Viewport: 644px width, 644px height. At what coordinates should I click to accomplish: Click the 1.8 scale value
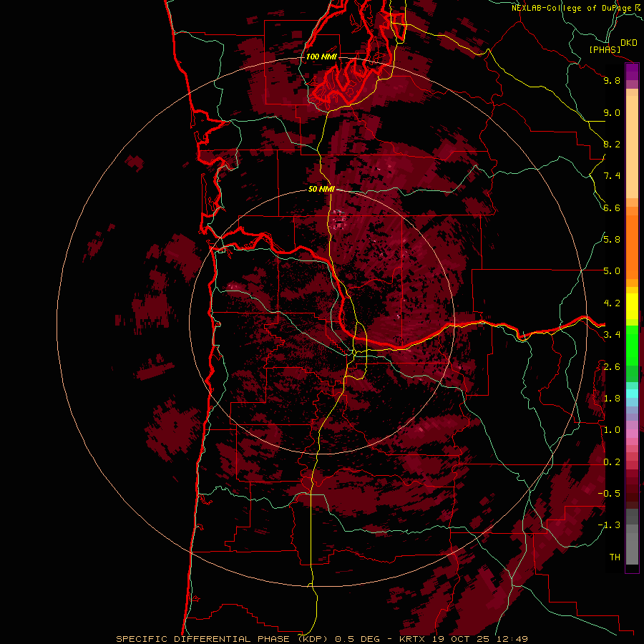click(x=612, y=399)
